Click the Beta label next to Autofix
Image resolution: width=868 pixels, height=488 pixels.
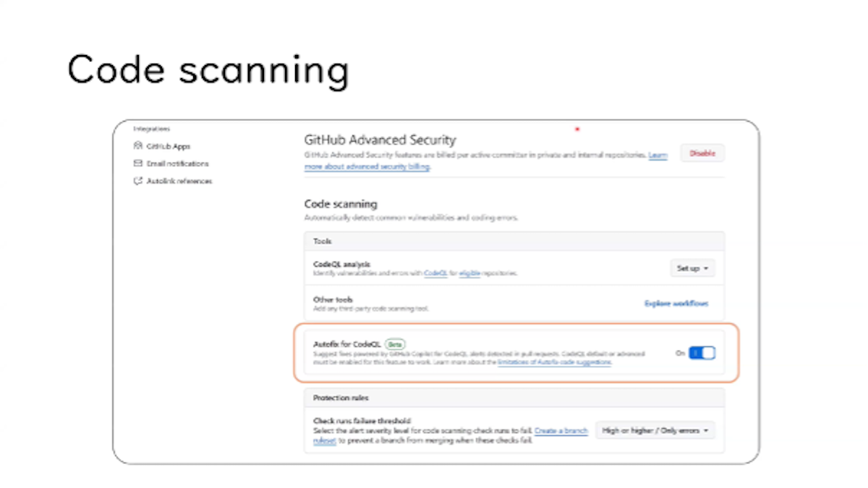394,344
